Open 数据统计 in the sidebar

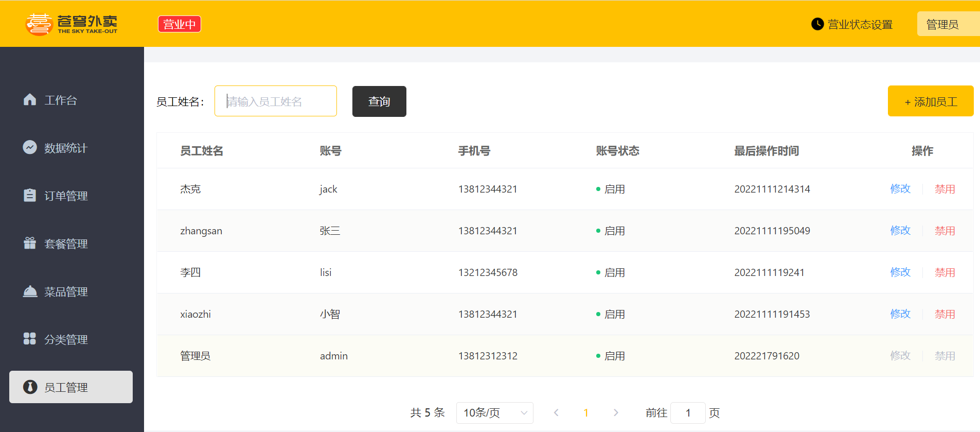(71, 148)
